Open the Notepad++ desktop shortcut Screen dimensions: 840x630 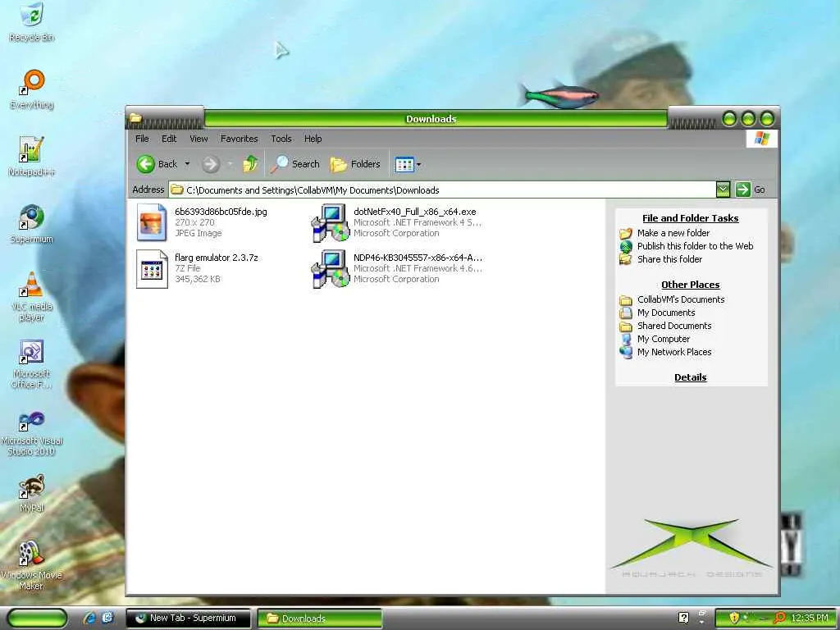click(x=32, y=157)
